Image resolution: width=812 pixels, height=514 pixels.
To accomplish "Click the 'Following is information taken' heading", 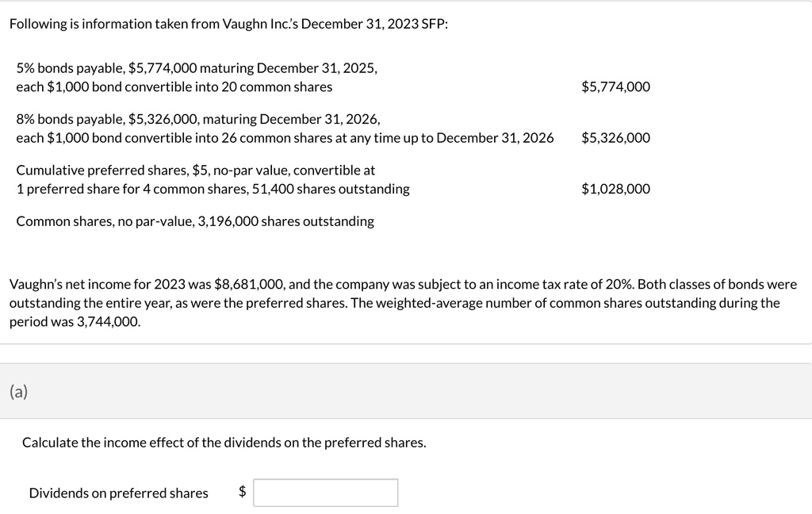I will click(229, 24).
